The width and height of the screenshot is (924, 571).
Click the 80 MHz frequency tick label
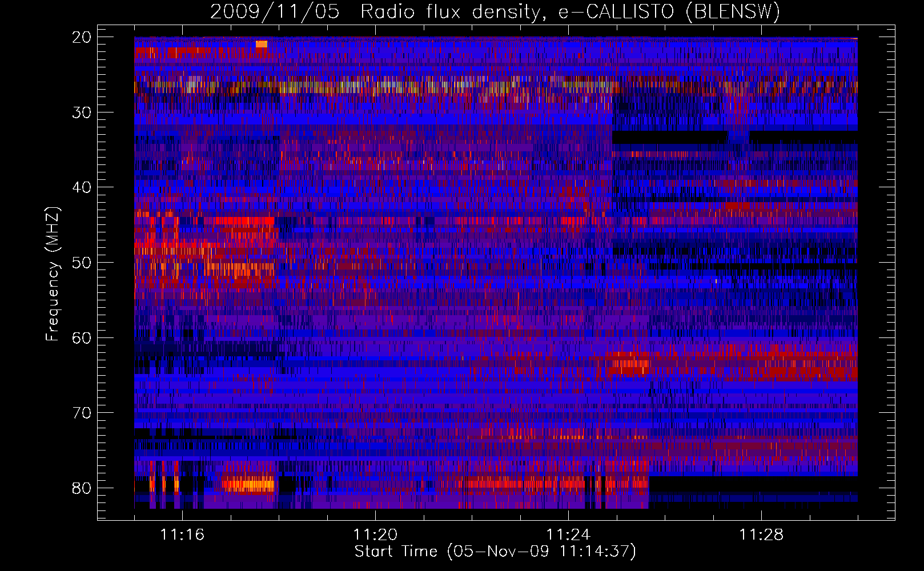(x=82, y=488)
